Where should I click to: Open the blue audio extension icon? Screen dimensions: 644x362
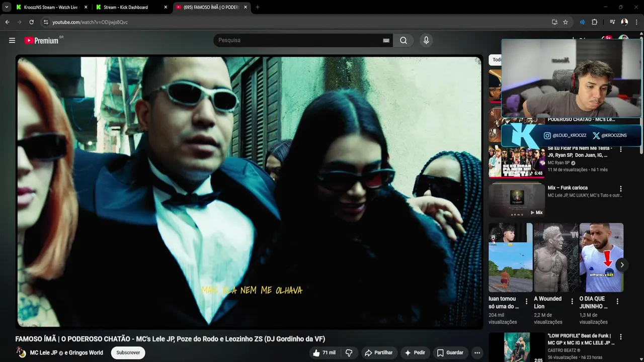[x=582, y=22]
